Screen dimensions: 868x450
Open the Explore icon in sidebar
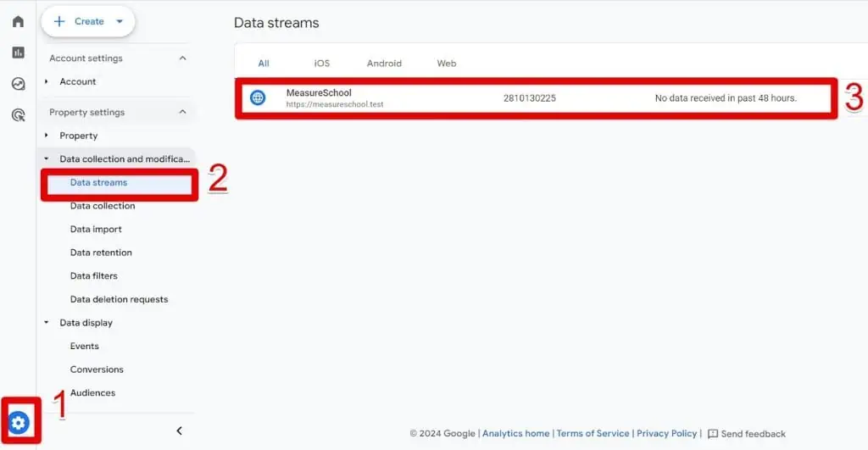(19, 84)
